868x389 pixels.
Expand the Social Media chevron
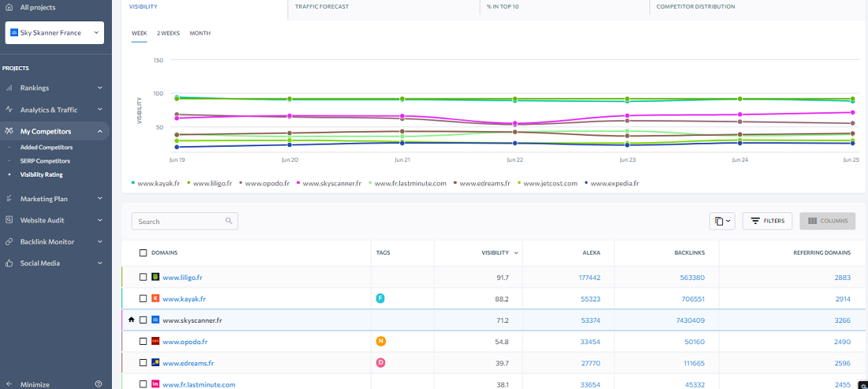[x=99, y=264]
